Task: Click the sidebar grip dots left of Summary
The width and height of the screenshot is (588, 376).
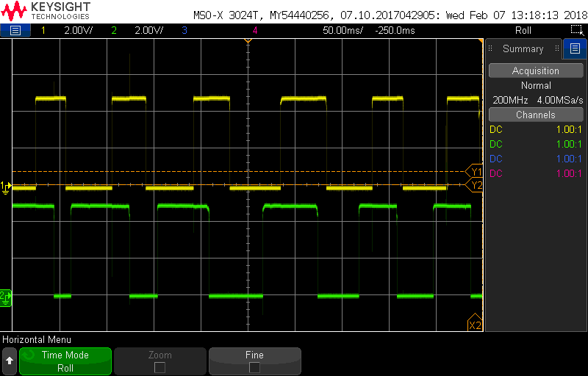Action: [490, 48]
